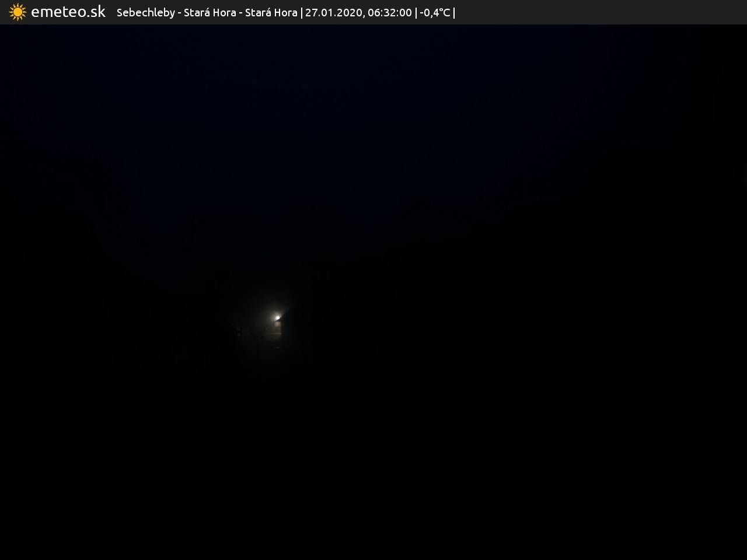Click the orange sun logo icon
This screenshot has height=560, width=747.
[18, 12]
